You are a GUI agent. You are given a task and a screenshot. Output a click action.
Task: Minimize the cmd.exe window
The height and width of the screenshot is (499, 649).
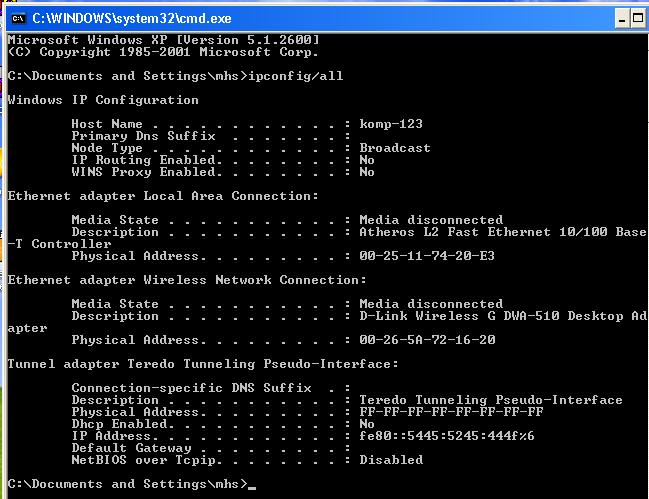tap(622, 19)
